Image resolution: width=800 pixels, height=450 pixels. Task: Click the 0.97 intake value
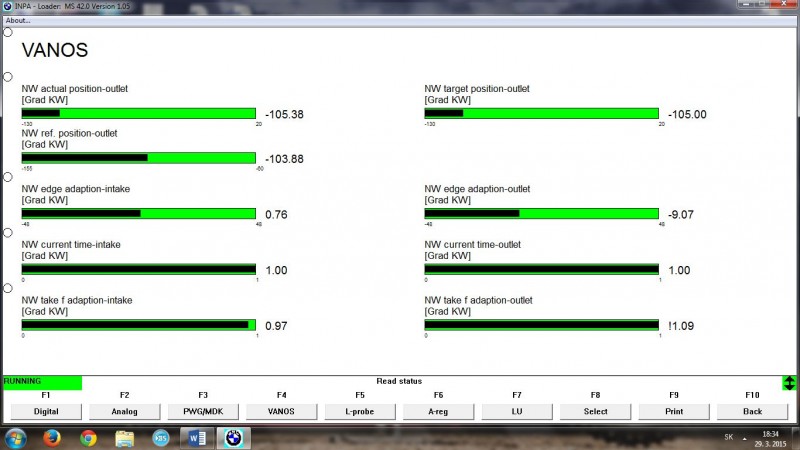pos(276,326)
